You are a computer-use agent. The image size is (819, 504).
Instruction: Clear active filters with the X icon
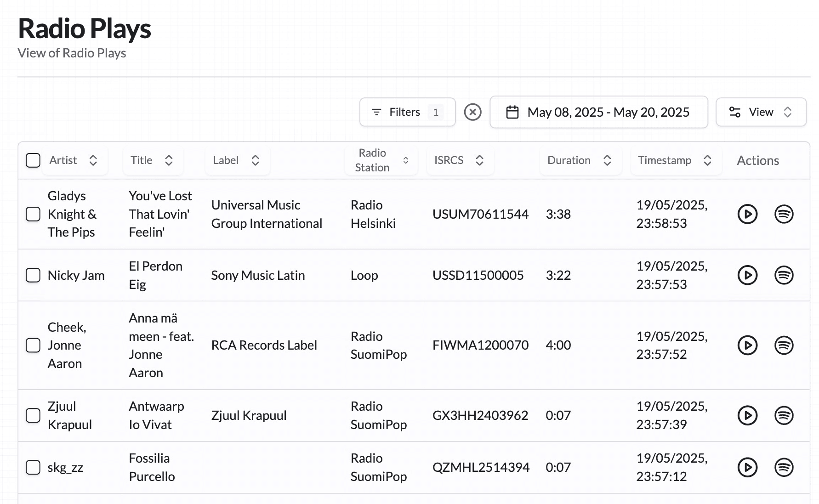(472, 112)
